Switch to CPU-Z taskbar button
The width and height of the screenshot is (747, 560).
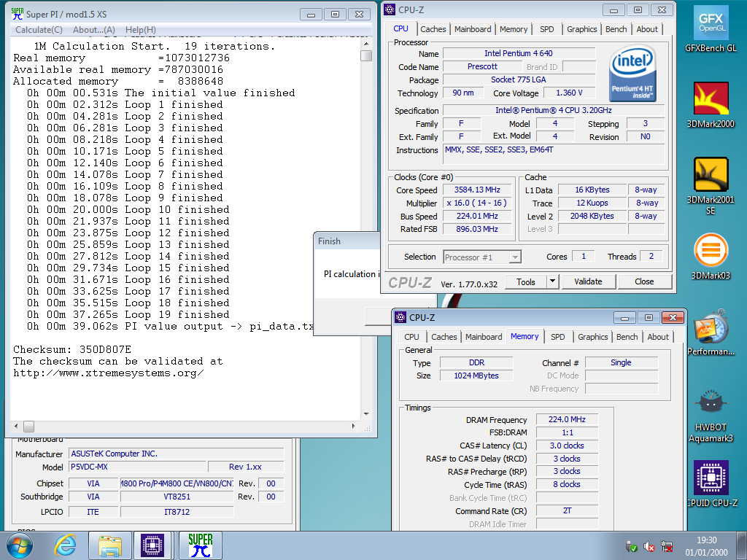[x=152, y=545]
